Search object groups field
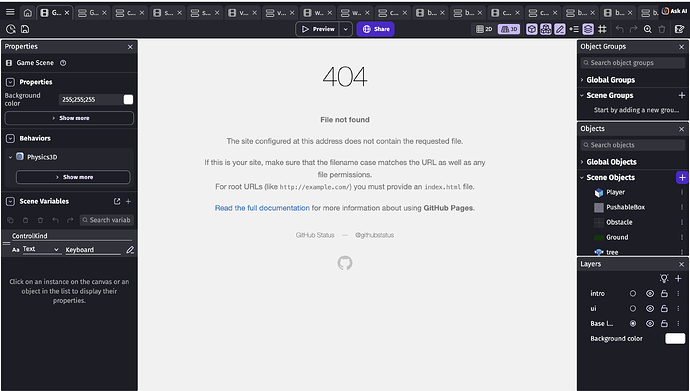Image resolution: width=690 pixels, height=391 pixels. coord(633,63)
